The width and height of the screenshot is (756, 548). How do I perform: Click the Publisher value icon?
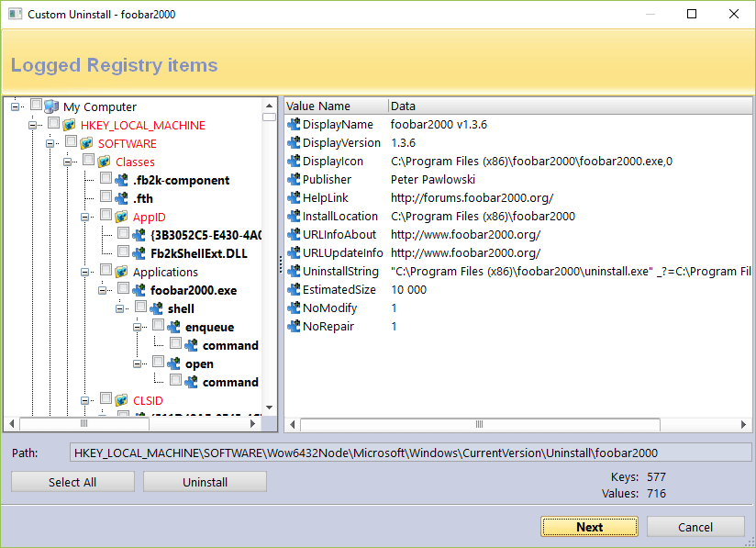point(294,179)
